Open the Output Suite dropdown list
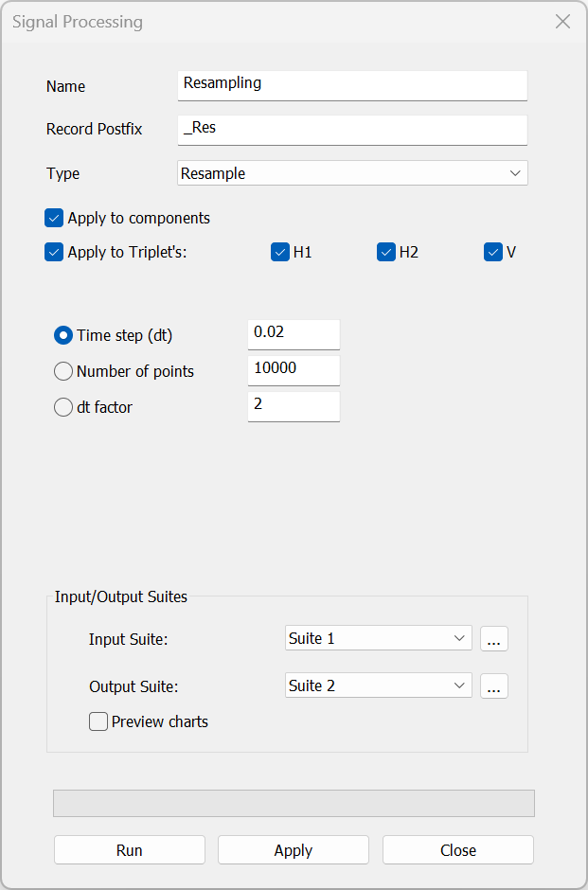 378,686
